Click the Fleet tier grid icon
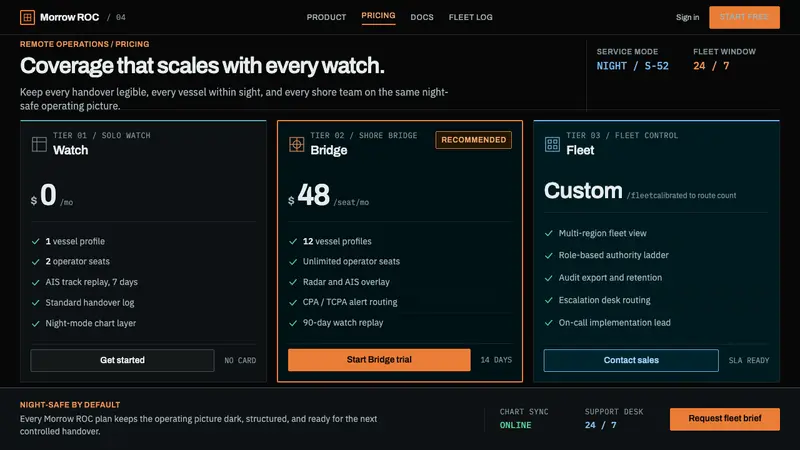This screenshot has height=450, width=800. (552, 144)
